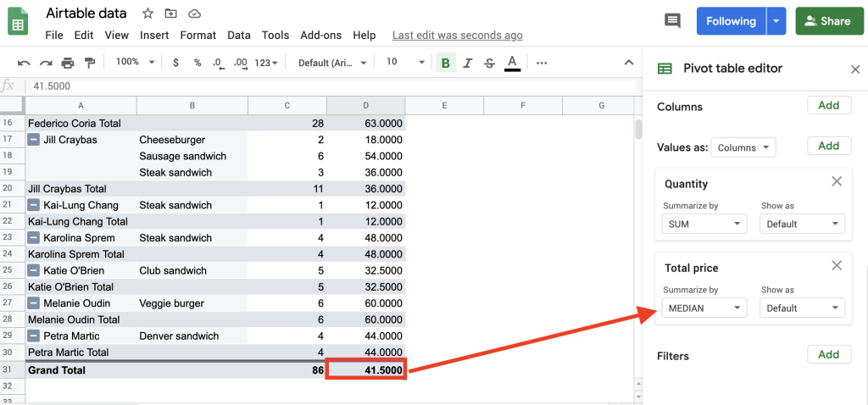Open the Values as Columns dropdown
868x405 pixels.
tap(743, 147)
